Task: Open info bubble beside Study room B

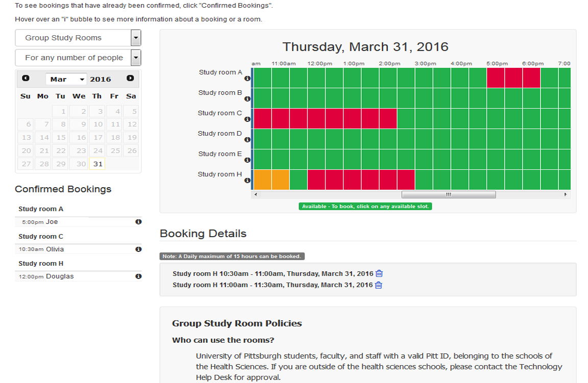Action: click(x=247, y=99)
